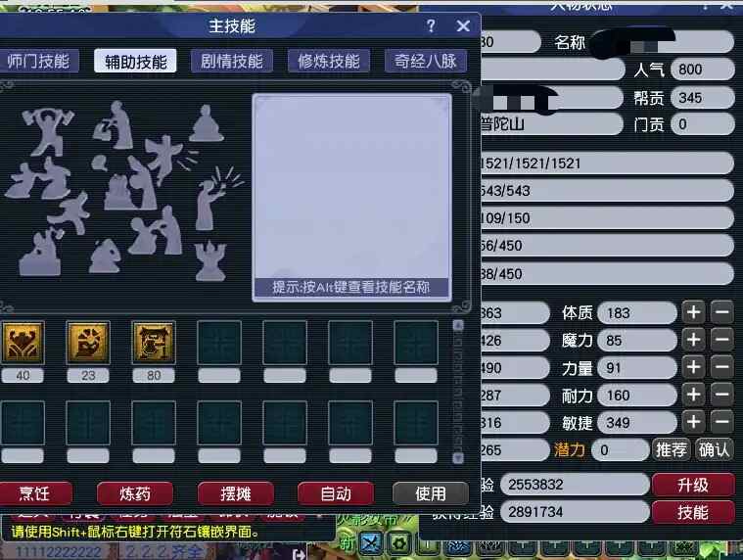This screenshot has height=560, width=743.
Task: Click the skill list scrollbar track
Action: coord(458,392)
